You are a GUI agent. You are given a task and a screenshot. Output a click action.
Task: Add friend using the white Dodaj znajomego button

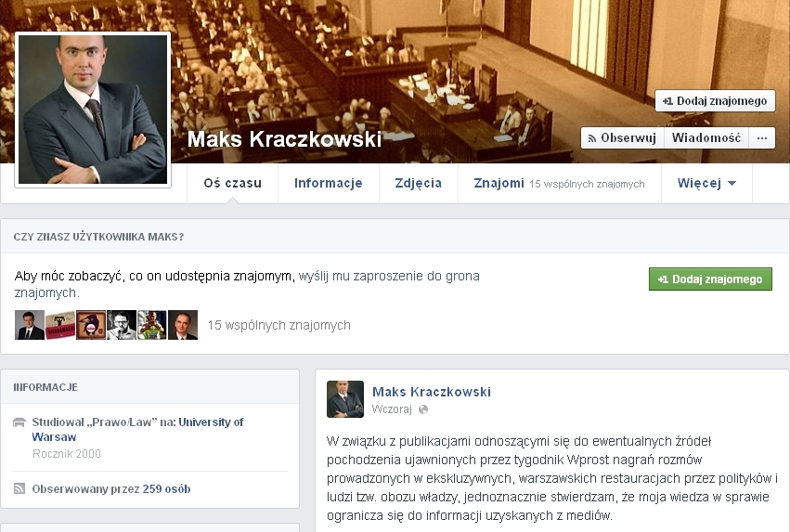pyautogui.click(x=715, y=101)
